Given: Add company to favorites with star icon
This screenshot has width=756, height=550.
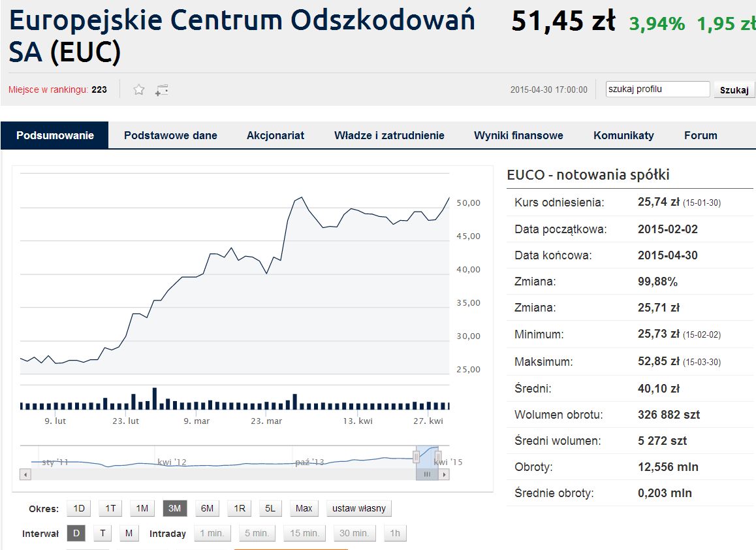Looking at the screenshot, I should click(139, 89).
